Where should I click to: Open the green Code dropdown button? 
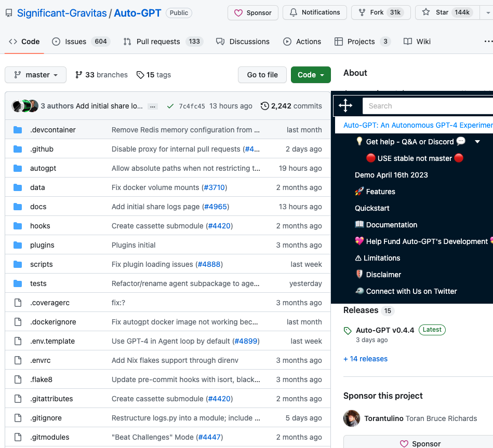(x=311, y=75)
